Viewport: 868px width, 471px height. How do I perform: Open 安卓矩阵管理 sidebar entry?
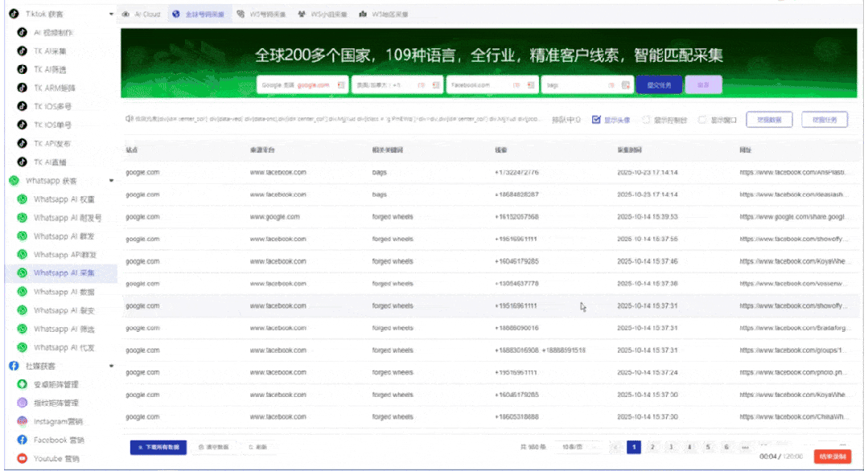[x=56, y=385]
